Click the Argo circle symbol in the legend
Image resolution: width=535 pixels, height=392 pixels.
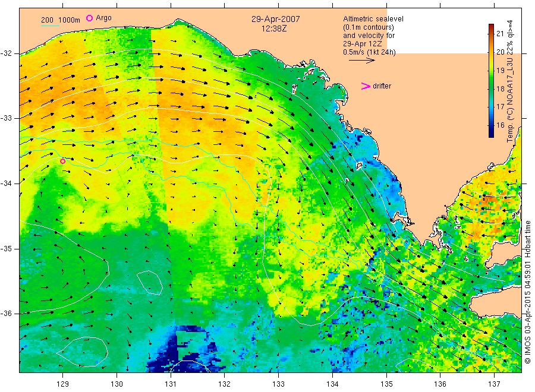[x=89, y=18]
